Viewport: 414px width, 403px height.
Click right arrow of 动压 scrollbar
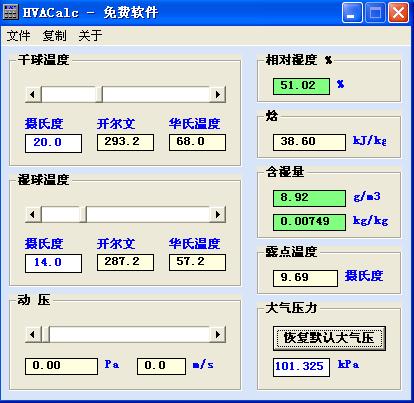(x=218, y=334)
